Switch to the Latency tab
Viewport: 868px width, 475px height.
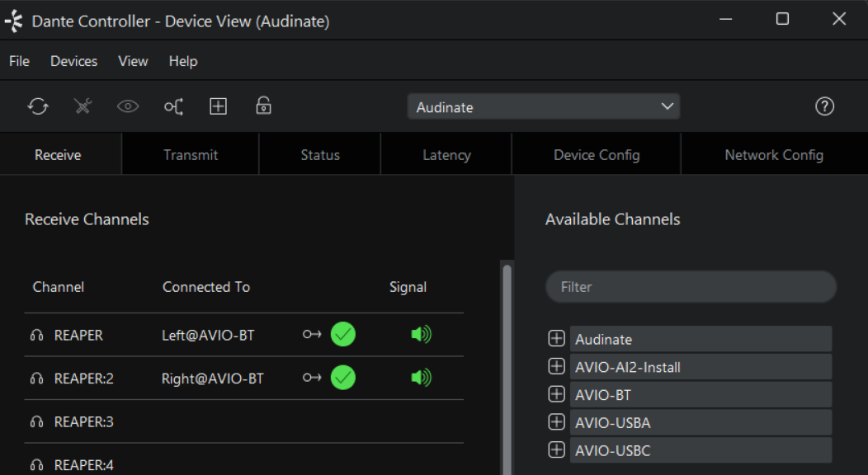[x=446, y=155]
